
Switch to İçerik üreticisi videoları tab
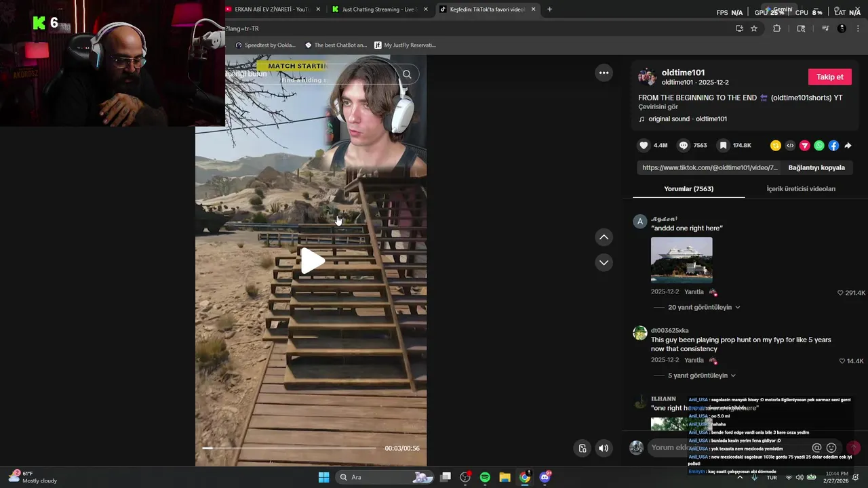coord(801,188)
